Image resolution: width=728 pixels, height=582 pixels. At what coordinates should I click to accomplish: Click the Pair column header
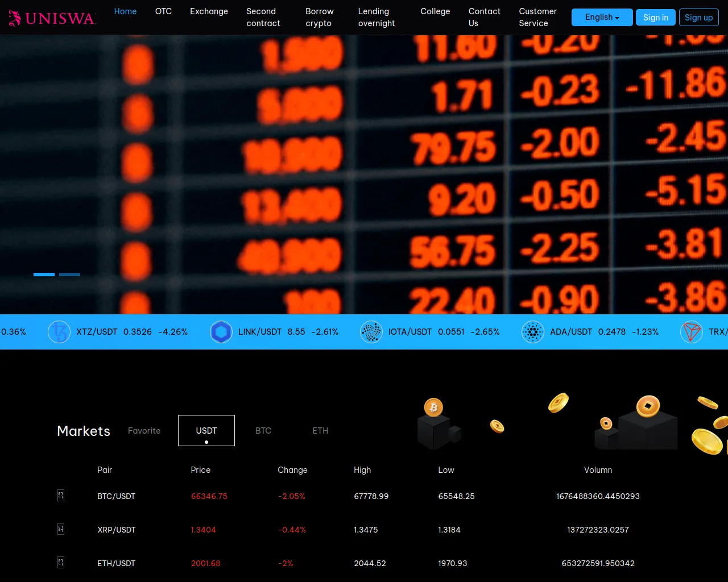pos(105,470)
